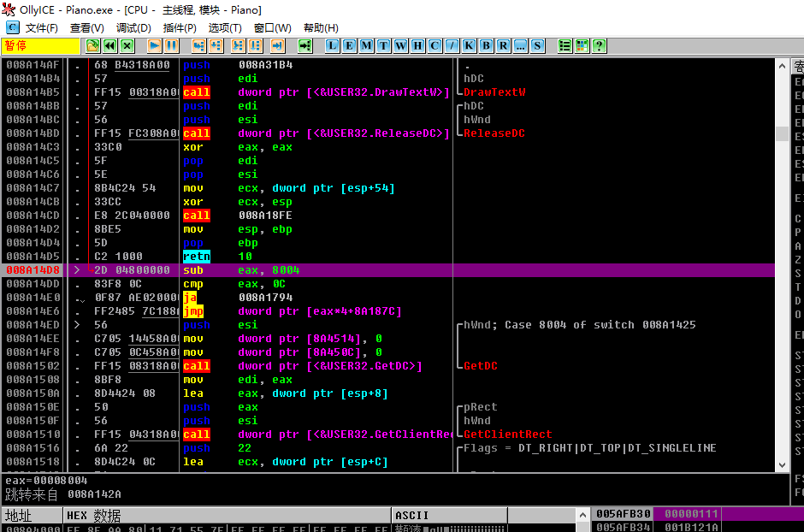The image size is (804, 532).
Task: Open Patches window with slash button
Action: point(452,46)
